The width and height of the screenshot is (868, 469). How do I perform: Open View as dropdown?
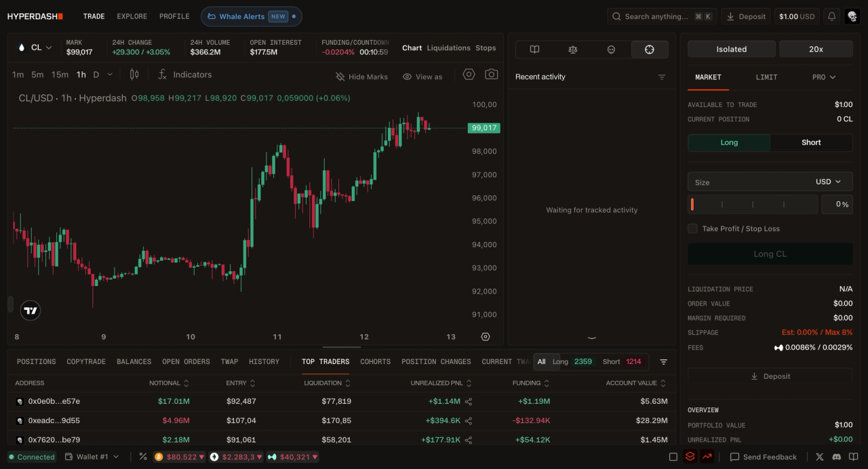[x=422, y=77]
